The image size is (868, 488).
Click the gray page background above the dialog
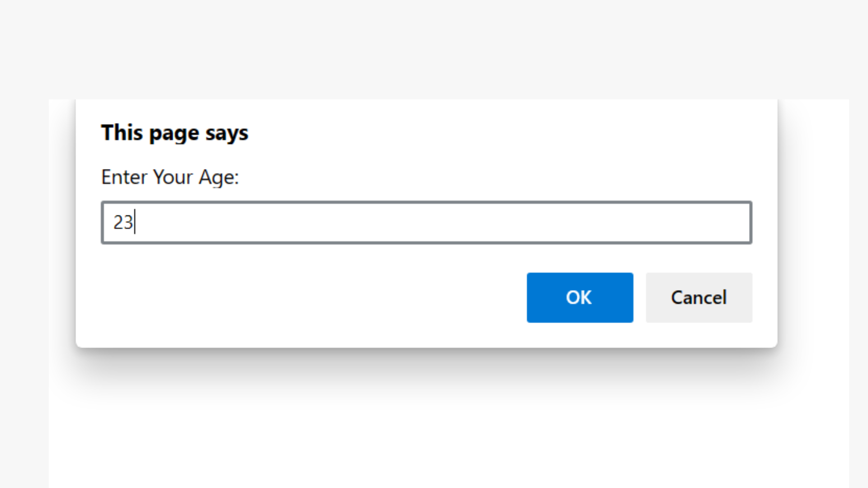coord(434,45)
